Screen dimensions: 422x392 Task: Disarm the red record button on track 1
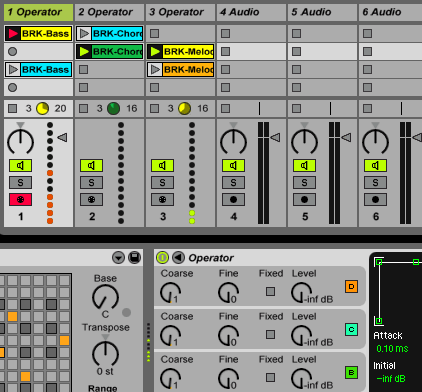point(20,199)
